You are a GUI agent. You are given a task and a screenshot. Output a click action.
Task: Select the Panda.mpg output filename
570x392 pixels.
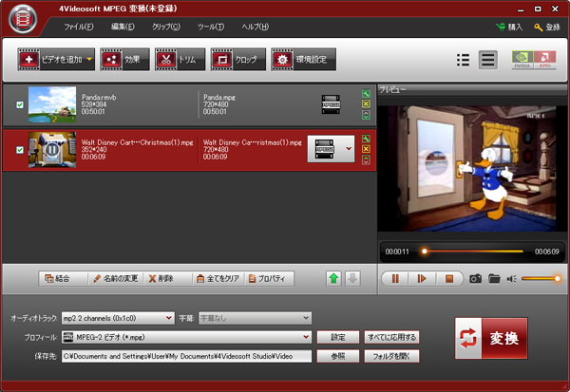[x=219, y=98]
